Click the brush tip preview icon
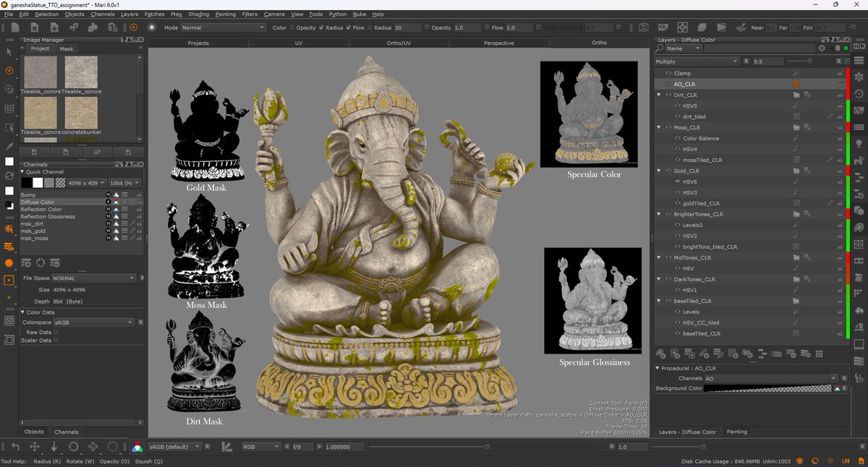 coord(152,27)
